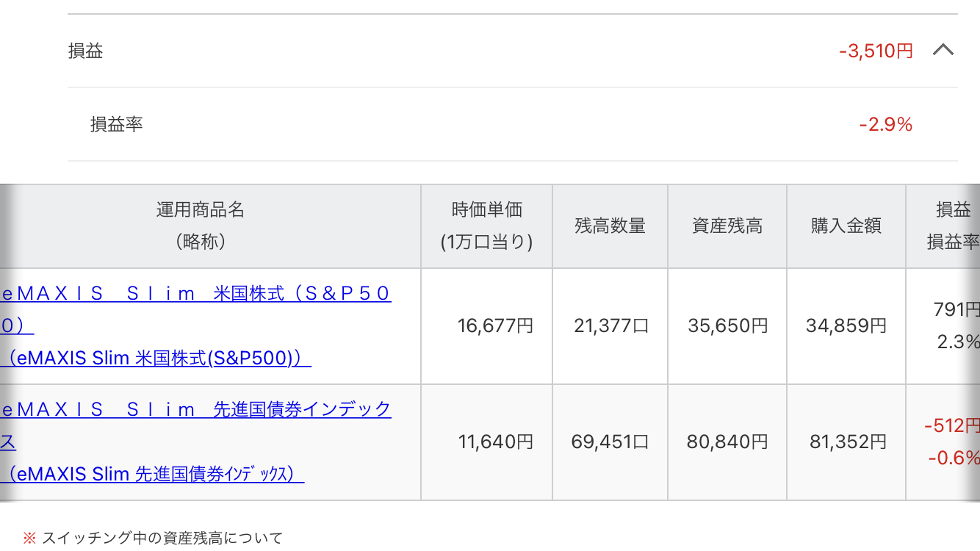
Task: Select the 16,677円 unit price cell
Action: (x=486, y=325)
